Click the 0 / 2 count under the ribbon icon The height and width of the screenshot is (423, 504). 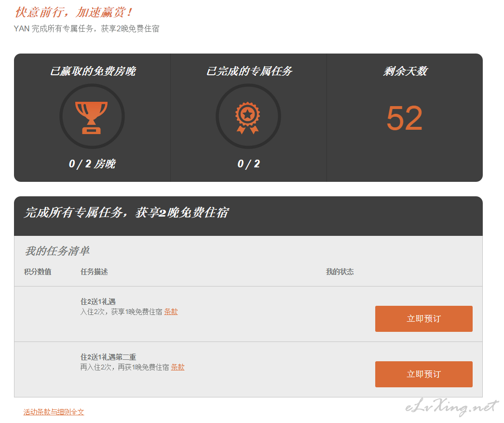click(x=248, y=164)
